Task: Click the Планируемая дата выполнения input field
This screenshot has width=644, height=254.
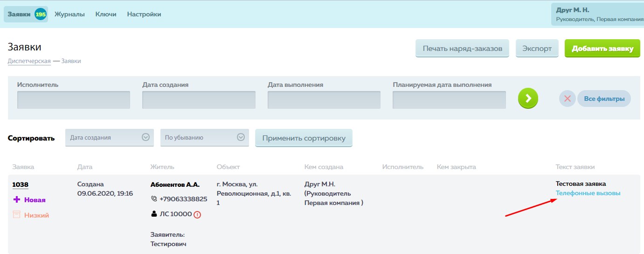Action: pos(449,100)
